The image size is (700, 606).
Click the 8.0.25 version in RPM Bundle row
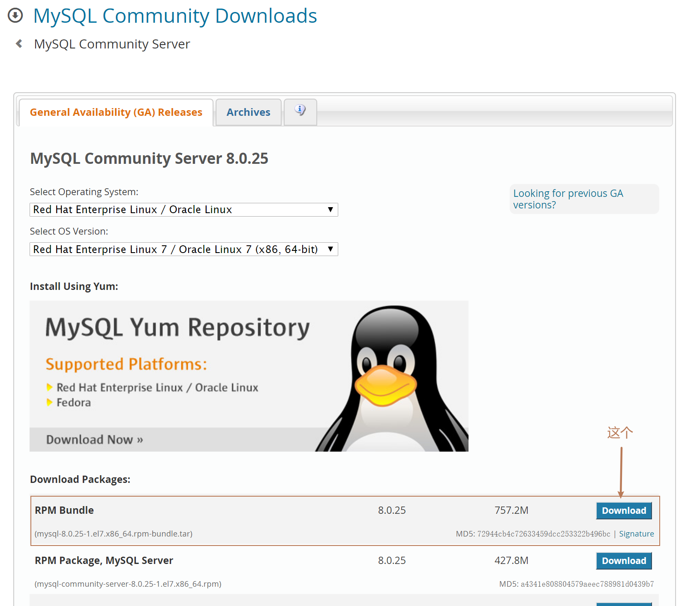coord(392,510)
